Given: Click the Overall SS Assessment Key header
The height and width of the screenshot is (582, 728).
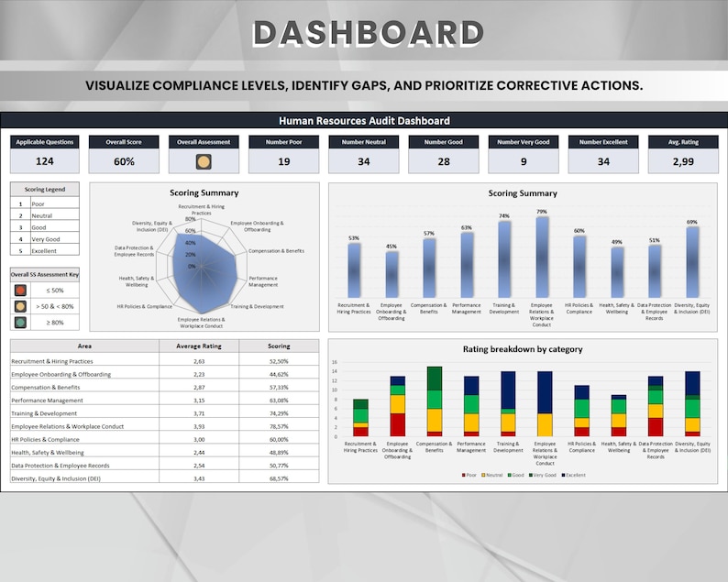Looking at the screenshot, I should [x=45, y=274].
